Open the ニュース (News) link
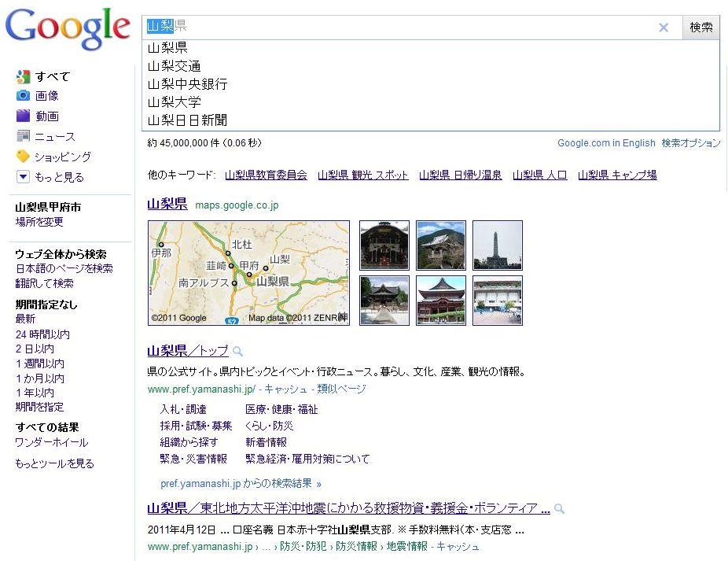 point(55,137)
